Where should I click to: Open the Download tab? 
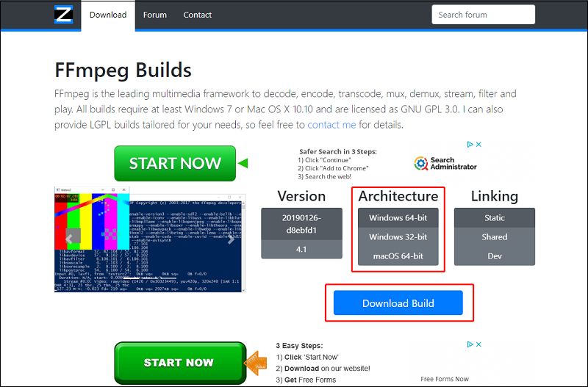(x=108, y=15)
